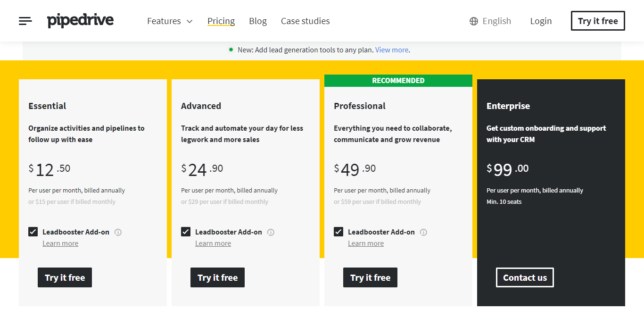Viewport: 644px width, 310px height.
Task: Click Learn more under Advanced plan
Action: click(213, 243)
